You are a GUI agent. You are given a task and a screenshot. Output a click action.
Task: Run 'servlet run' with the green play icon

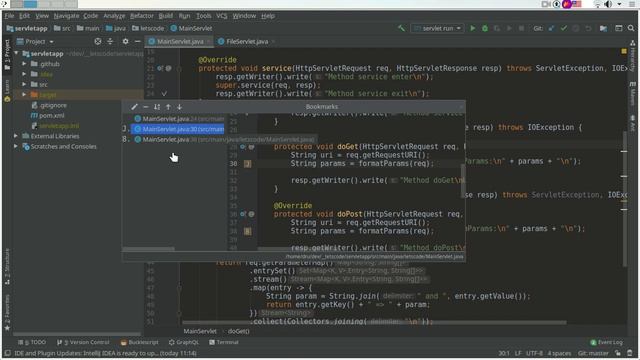pyautogui.click(x=473, y=28)
